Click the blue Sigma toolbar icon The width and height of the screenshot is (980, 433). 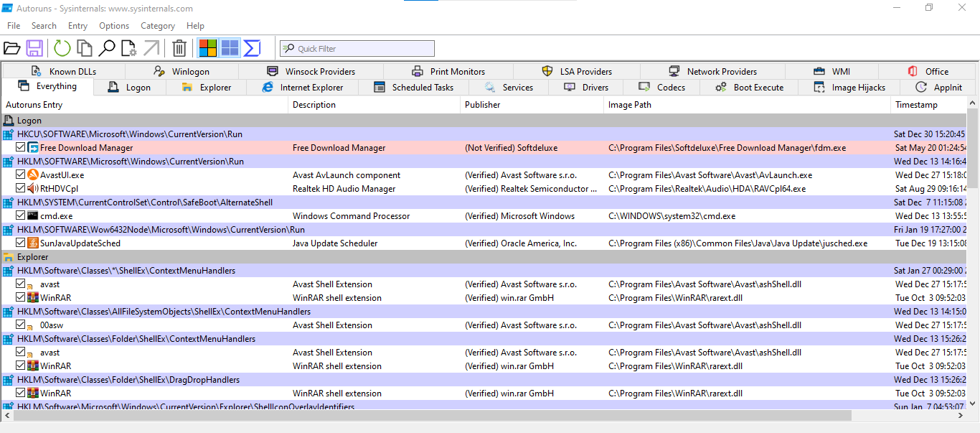pos(252,48)
